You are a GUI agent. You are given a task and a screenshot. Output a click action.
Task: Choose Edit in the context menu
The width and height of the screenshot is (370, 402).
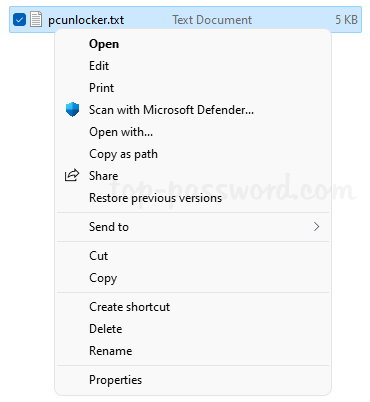click(193, 66)
